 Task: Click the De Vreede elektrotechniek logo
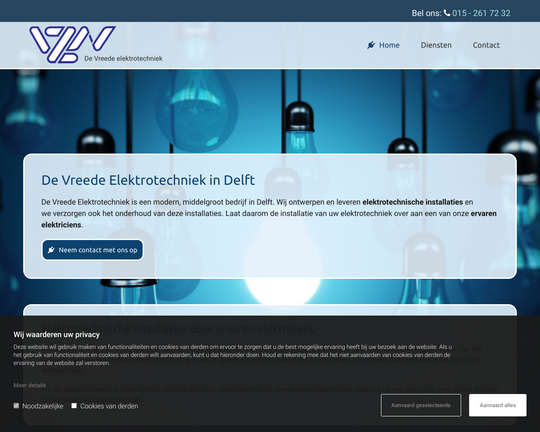pyautogui.click(x=96, y=44)
